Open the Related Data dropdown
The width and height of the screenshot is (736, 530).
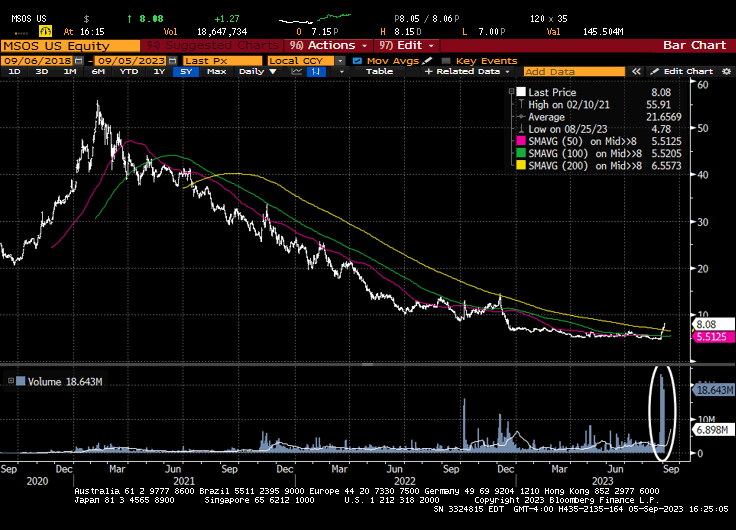click(467, 71)
